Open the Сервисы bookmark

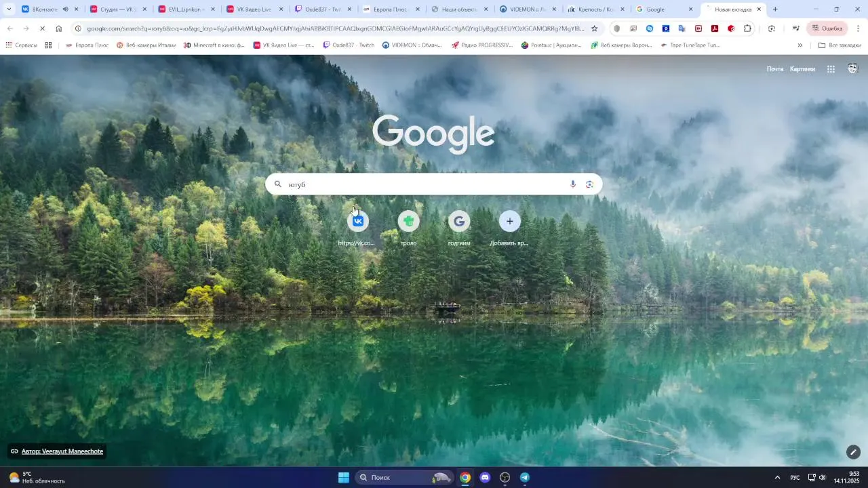click(x=22, y=45)
